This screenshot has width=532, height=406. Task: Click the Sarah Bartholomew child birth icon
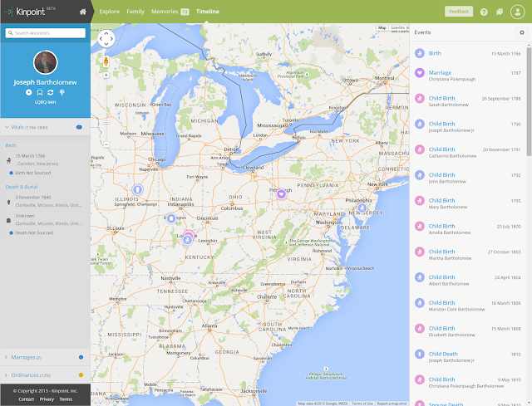pyautogui.click(x=420, y=98)
